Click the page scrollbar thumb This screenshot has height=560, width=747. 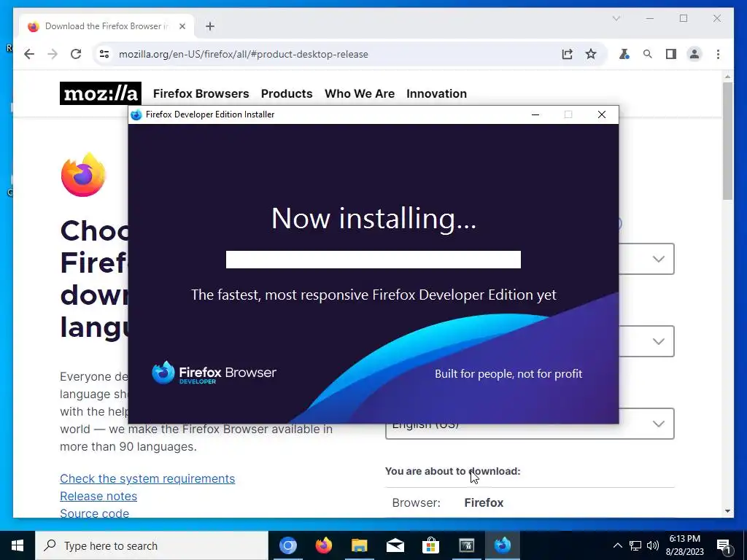[727, 141]
